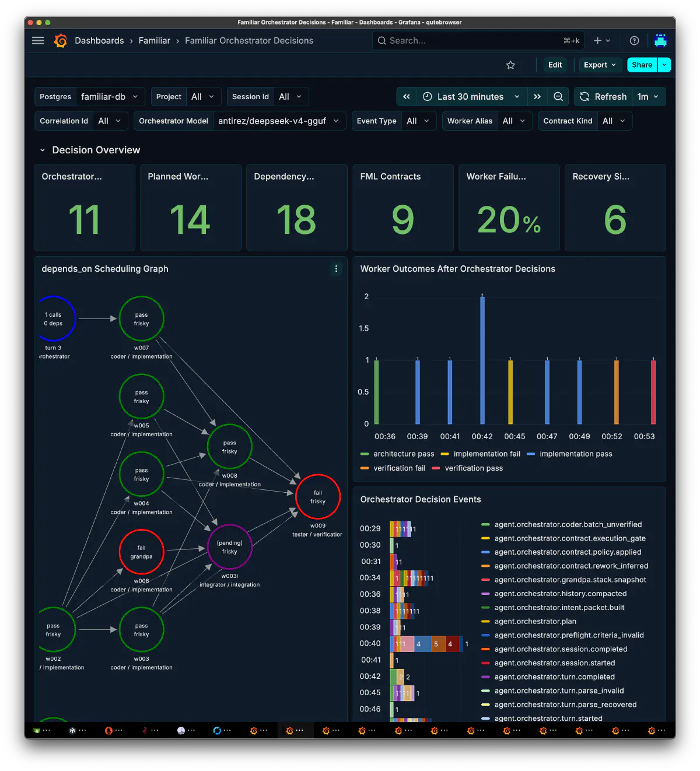The width and height of the screenshot is (700, 771).
Task: Shift time range backward with double-left arrows
Action: pyautogui.click(x=407, y=97)
